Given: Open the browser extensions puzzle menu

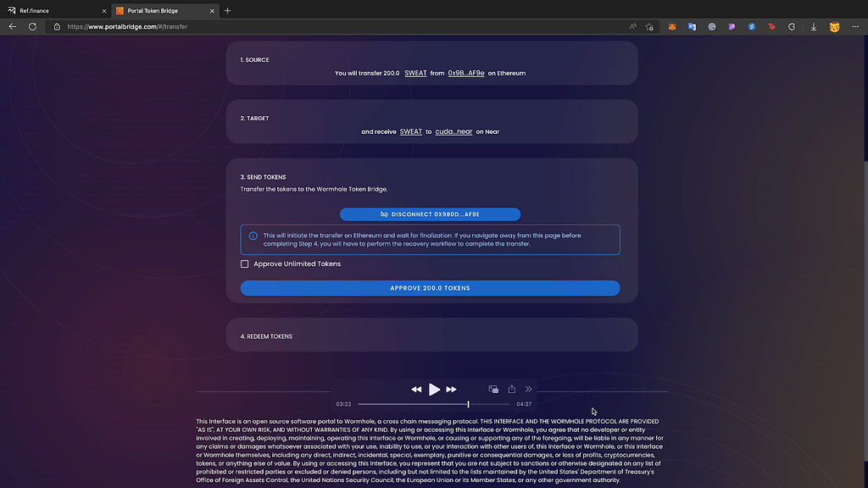Looking at the screenshot, I should tap(792, 26).
